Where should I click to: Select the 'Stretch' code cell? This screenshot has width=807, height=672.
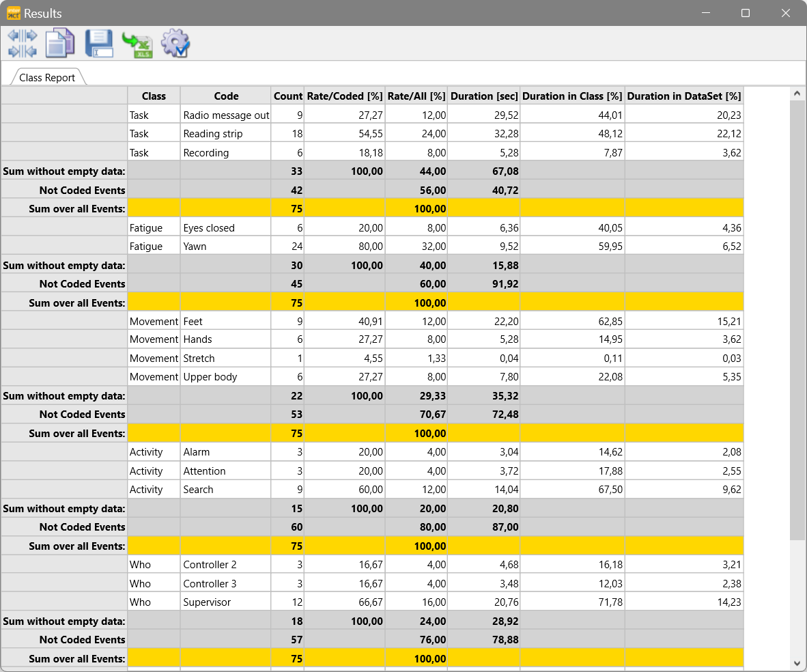tap(226, 359)
